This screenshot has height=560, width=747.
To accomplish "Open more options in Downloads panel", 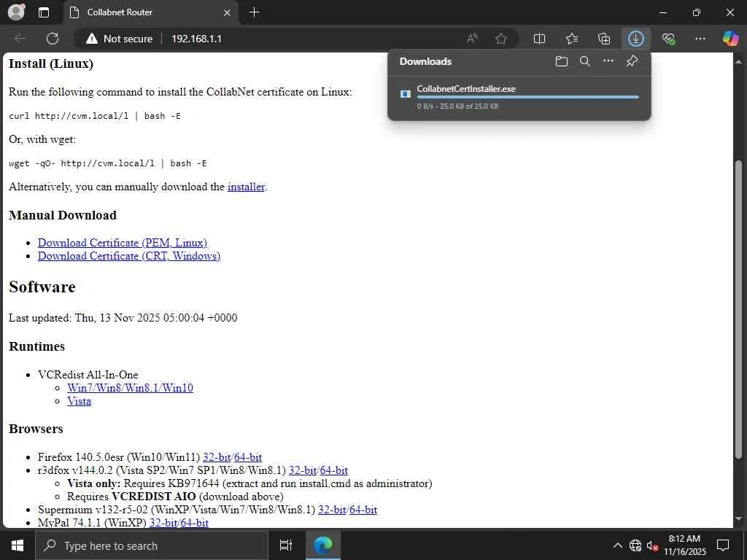I will click(608, 61).
